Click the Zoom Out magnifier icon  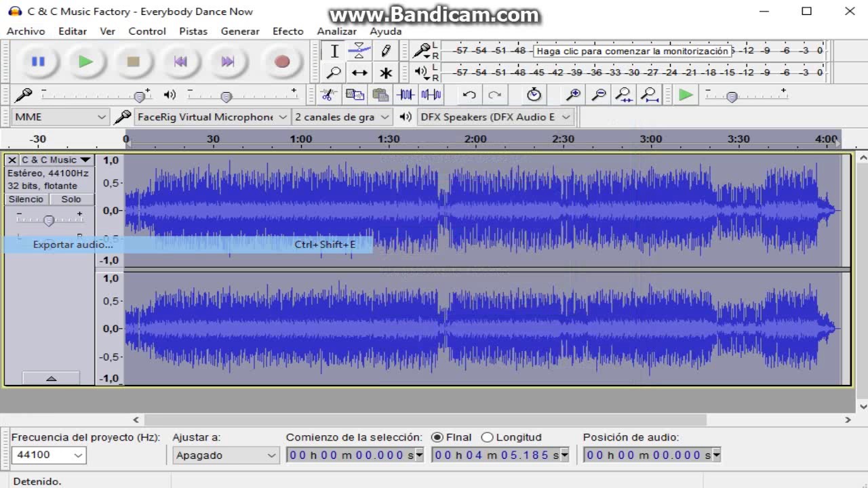pos(599,95)
